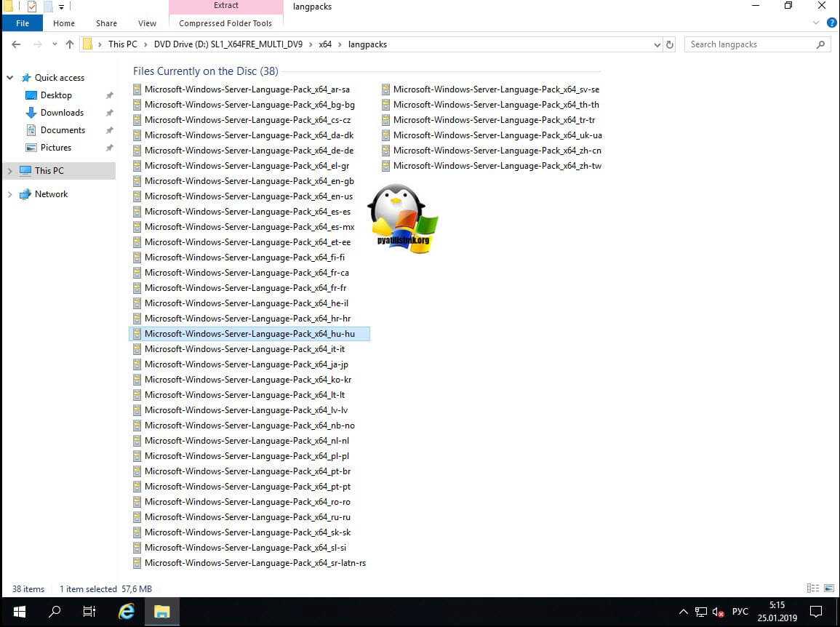
Task: Show hidden system tray icons
Action: (x=684, y=612)
